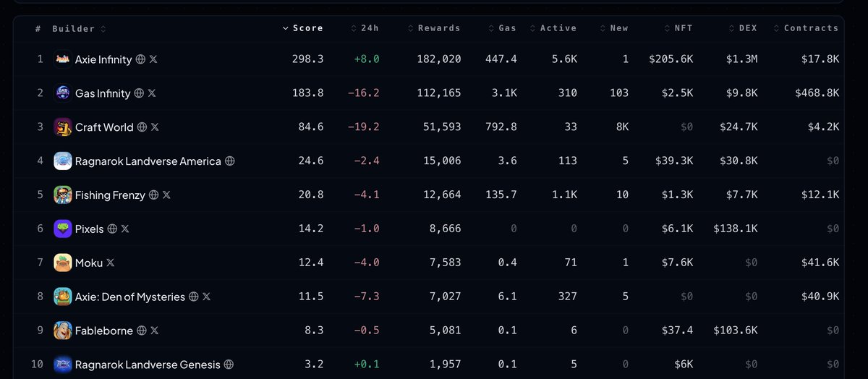Click the Pixels logo thumbnail
Screen dimensions: 868x379
pos(63,229)
